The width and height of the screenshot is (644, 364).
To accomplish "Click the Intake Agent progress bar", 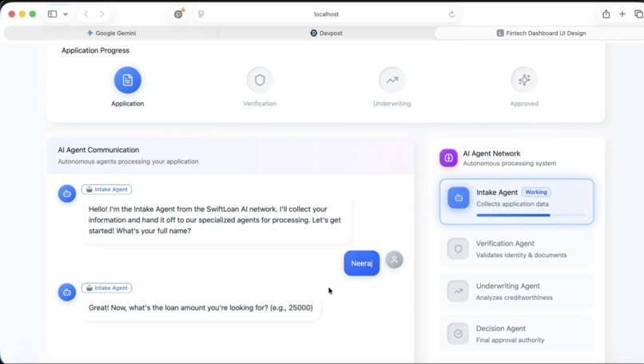I will click(531, 215).
